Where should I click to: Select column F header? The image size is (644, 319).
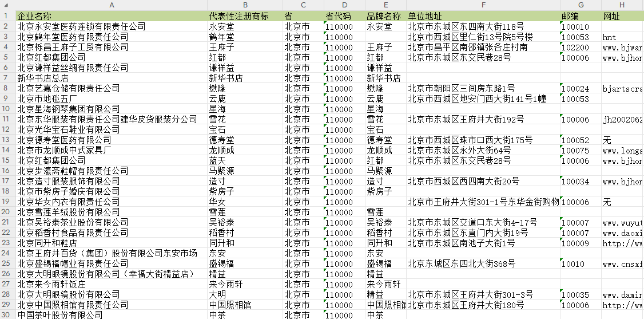pyautogui.click(x=483, y=5)
